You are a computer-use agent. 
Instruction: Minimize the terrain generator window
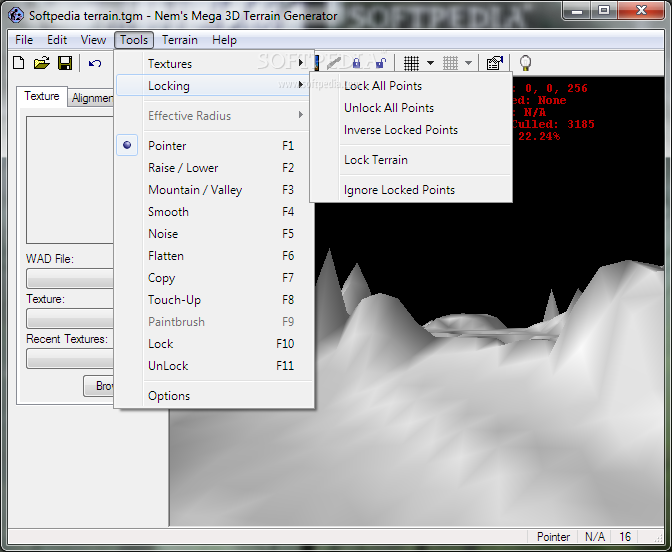pos(577,10)
